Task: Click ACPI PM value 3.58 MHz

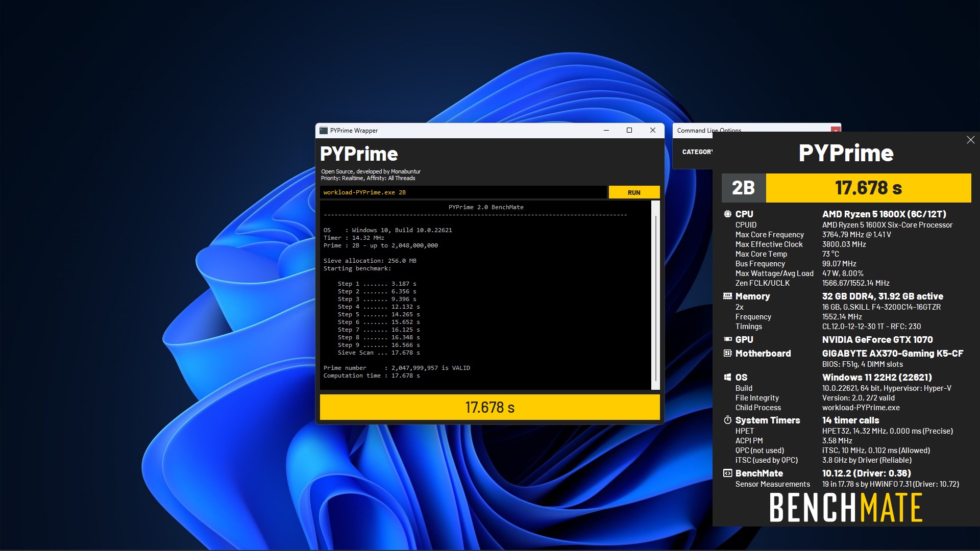Action: coord(837,441)
